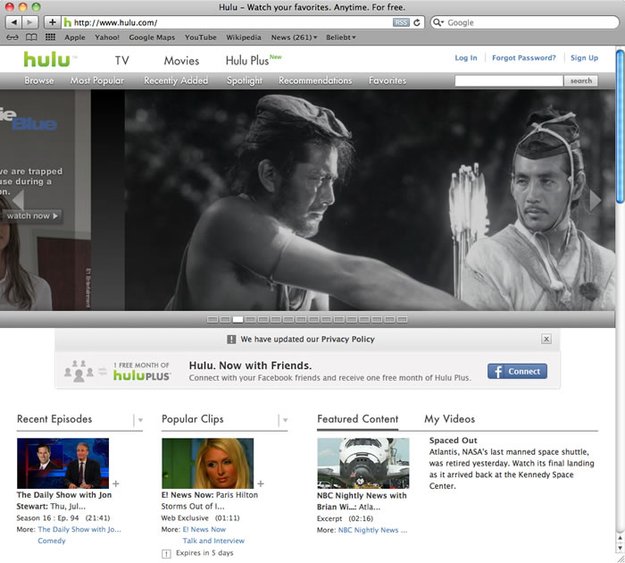Click the Hulu search input field
625x563 pixels.
[509, 81]
